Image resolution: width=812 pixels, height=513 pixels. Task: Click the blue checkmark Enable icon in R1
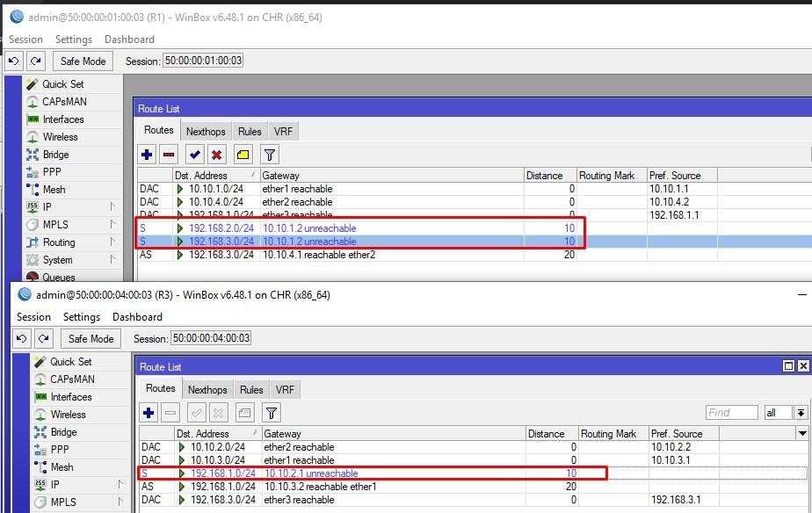195,155
